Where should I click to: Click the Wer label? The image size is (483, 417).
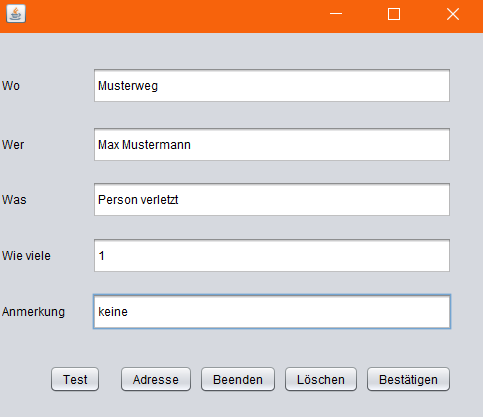click(x=13, y=145)
